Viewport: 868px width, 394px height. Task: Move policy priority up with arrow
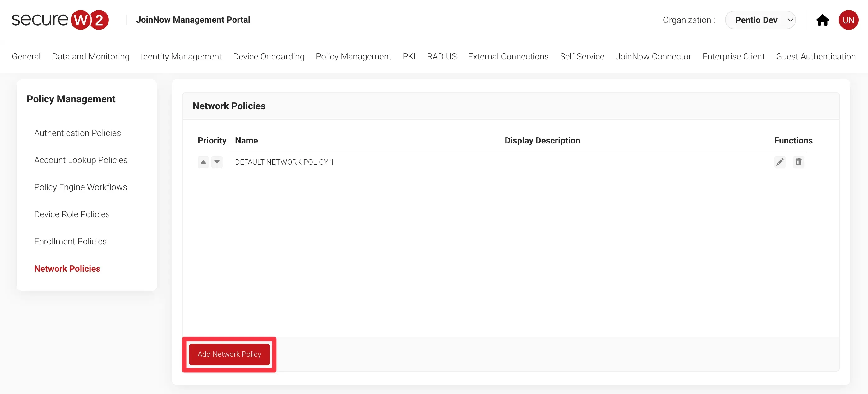click(203, 162)
